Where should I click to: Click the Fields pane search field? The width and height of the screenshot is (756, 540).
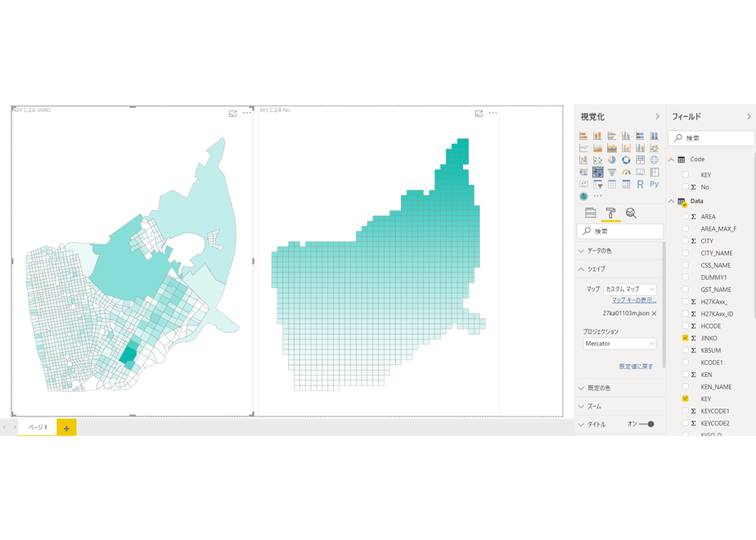pyautogui.click(x=711, y=138)
